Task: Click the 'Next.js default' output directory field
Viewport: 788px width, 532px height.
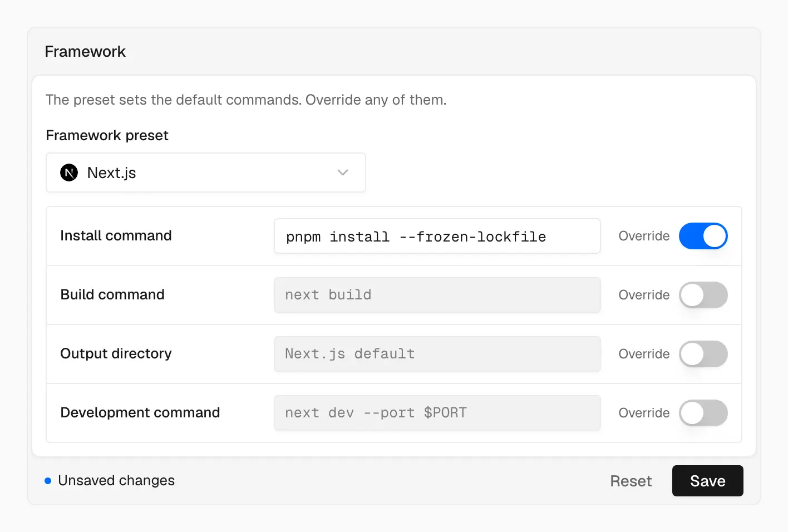Action: click(437, 354)
